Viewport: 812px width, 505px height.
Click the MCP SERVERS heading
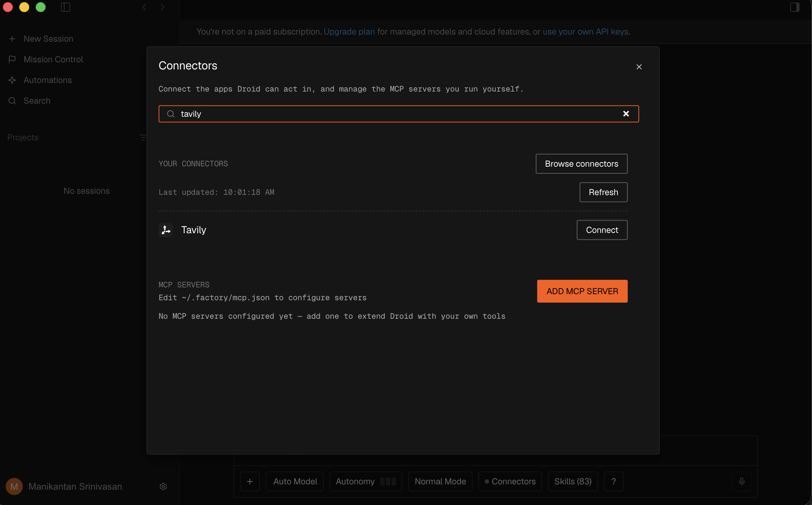[x=184, y=285]
